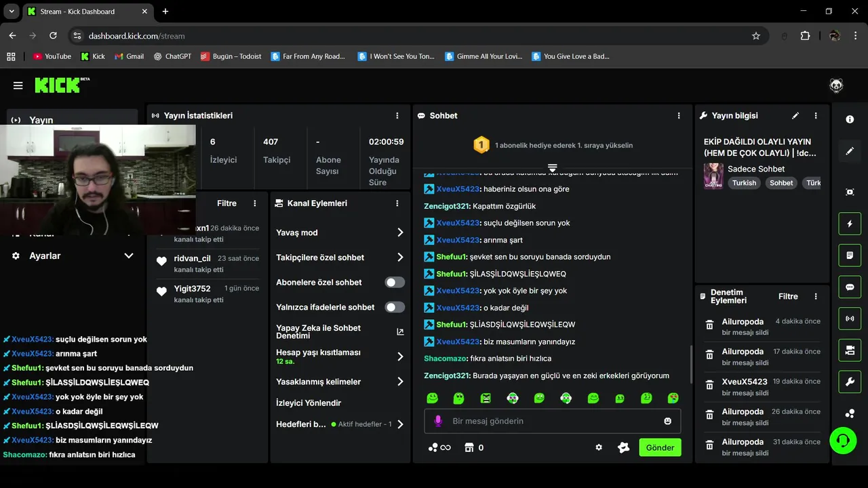Click the chat bubble icon in the right sidebar
Screen dimensions: 868x488
[850, 287]
